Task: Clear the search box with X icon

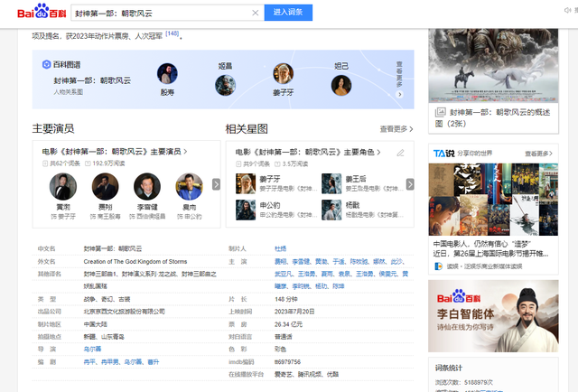Action: pos(255,13)
